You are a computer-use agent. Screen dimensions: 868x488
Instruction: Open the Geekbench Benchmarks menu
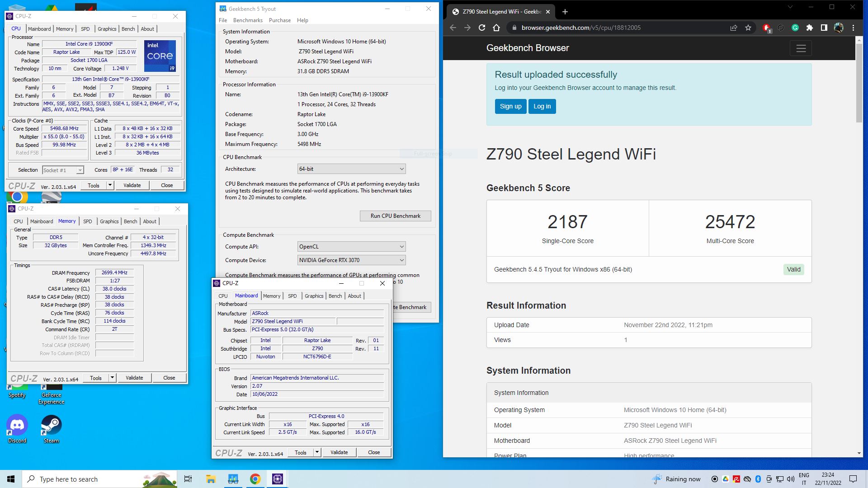tap(248, 20)
